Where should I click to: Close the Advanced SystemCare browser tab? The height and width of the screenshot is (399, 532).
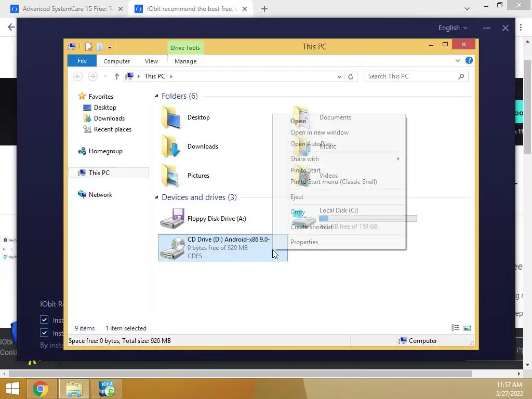click(121, 9)
